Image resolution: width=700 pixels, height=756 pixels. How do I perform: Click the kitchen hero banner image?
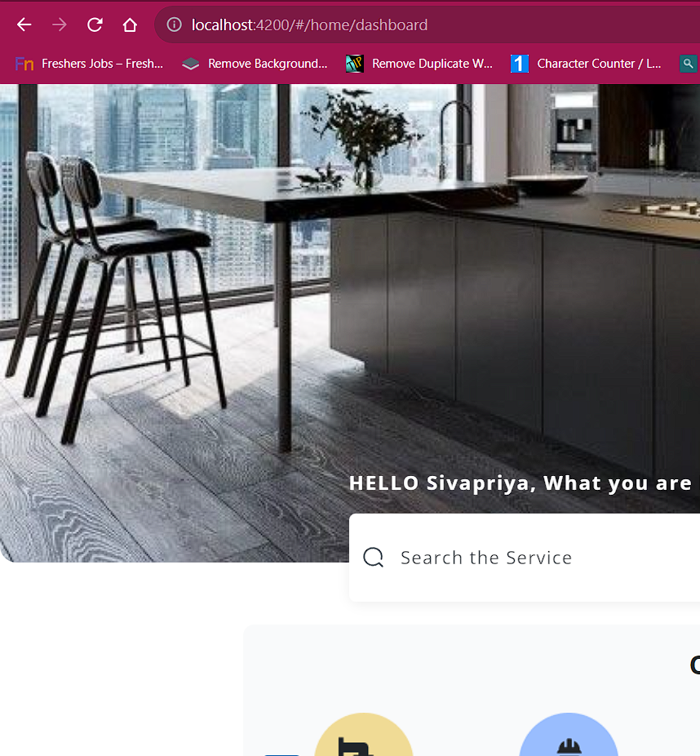(x=350, y=289)
